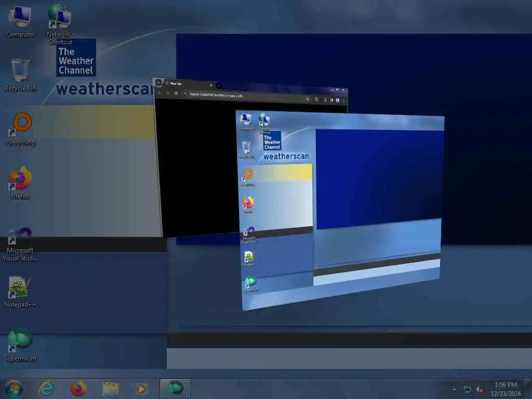
Task: Open Windows Explorer folder from taskbar
Action: [110, 389]
